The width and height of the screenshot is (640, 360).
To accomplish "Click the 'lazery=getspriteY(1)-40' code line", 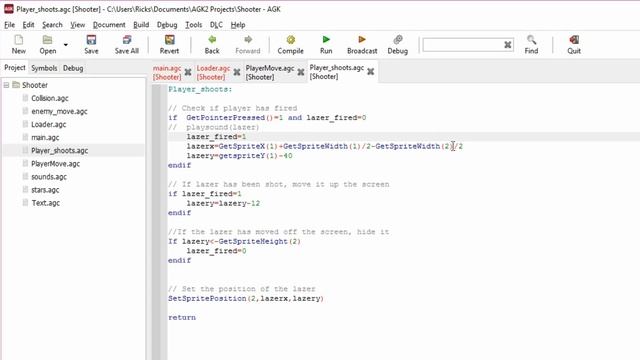I will click(x=240, y=156).
